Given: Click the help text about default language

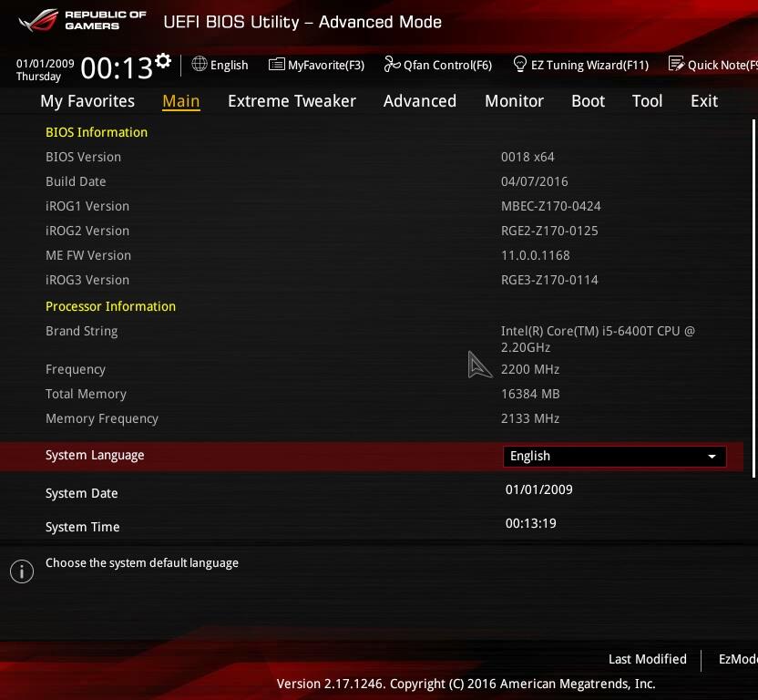Looking at the screenshot, I should (142, 563).
